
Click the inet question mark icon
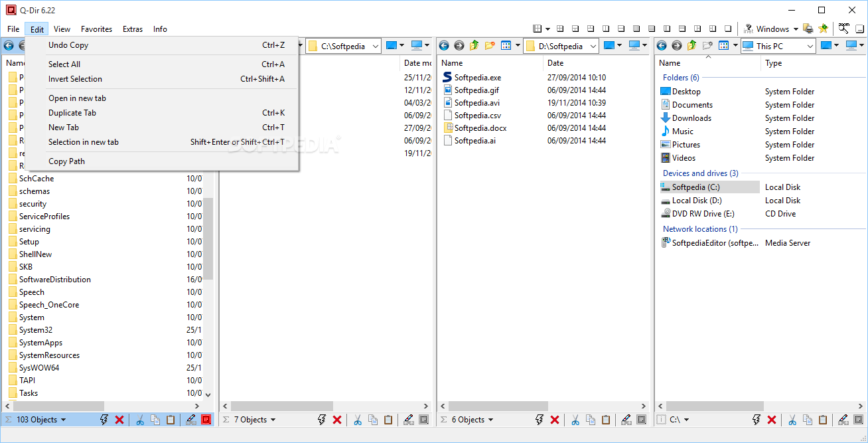(x=749, y=29)
